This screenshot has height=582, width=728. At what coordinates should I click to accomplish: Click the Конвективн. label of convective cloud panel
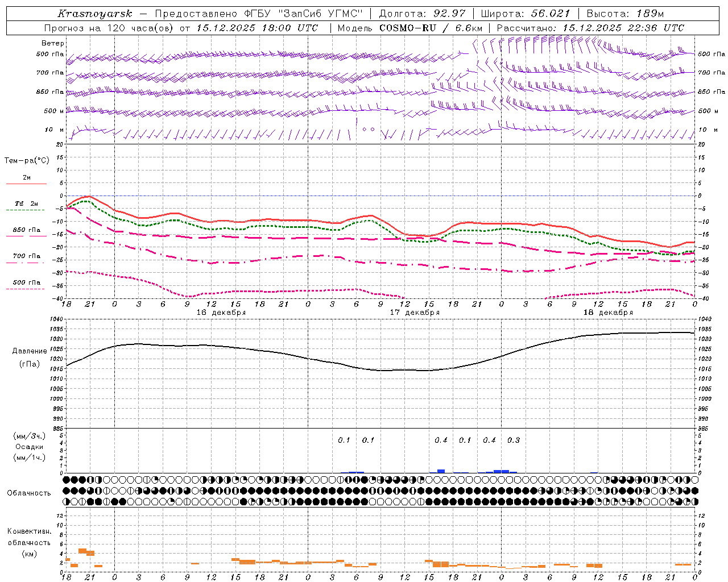pos(29,531)
